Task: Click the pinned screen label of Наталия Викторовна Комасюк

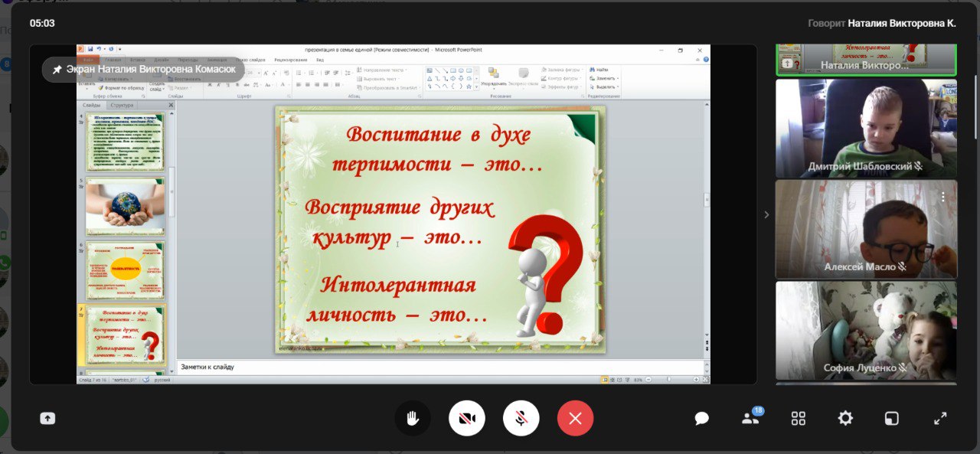Action: coord(143,69)
